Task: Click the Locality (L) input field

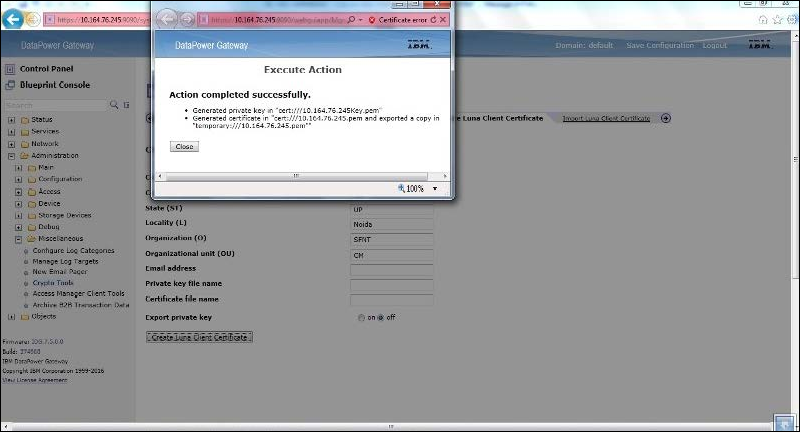Action: point(392,224)
